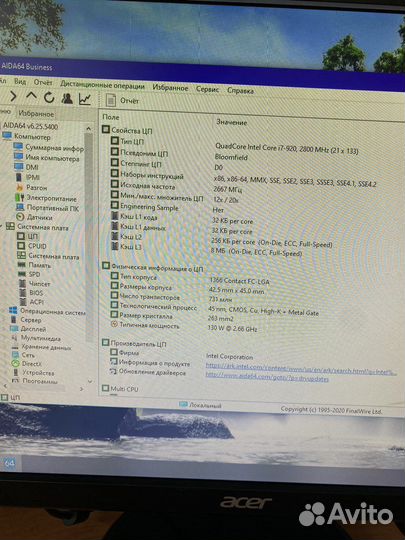Switch to the Избранное sidebar tab

click(x=36, y=114)
